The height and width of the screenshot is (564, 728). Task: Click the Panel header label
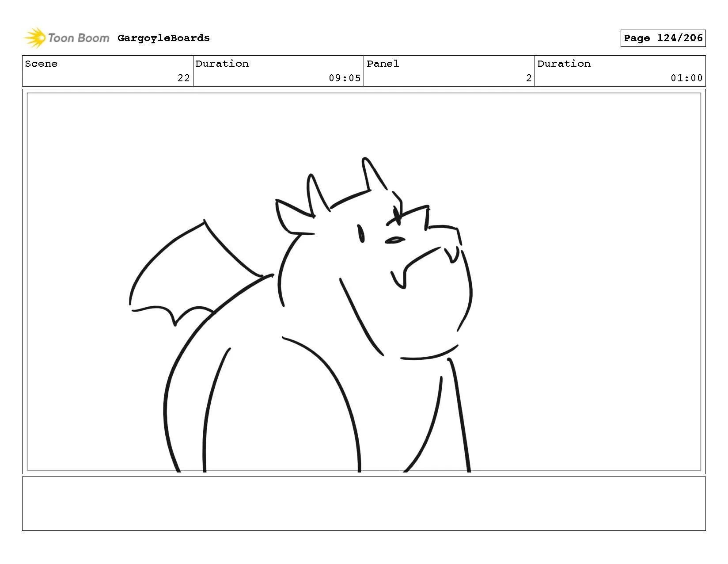(383, 64)
